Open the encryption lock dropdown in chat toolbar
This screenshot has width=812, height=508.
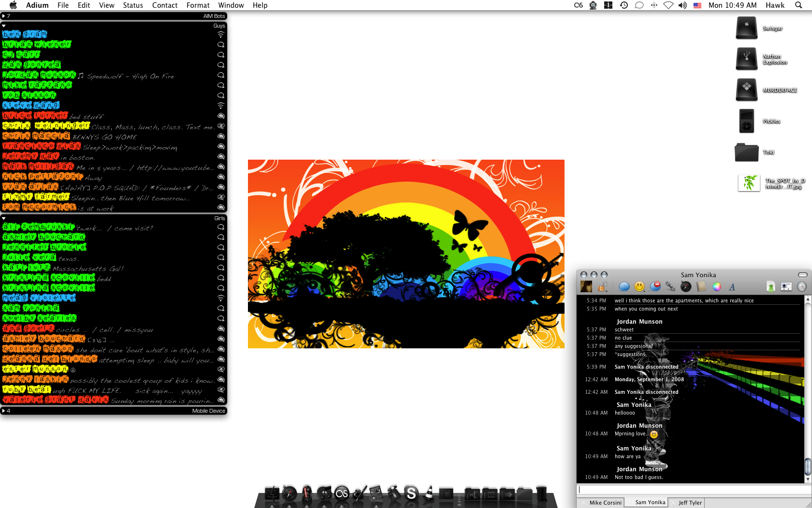click(602, 286)
